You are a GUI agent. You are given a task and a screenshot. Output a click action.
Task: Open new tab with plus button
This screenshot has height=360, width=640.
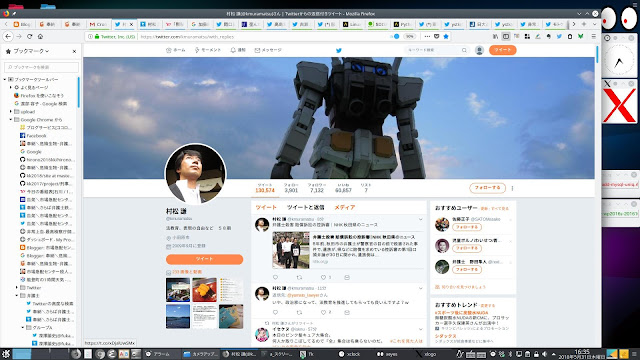pos(584,24)
